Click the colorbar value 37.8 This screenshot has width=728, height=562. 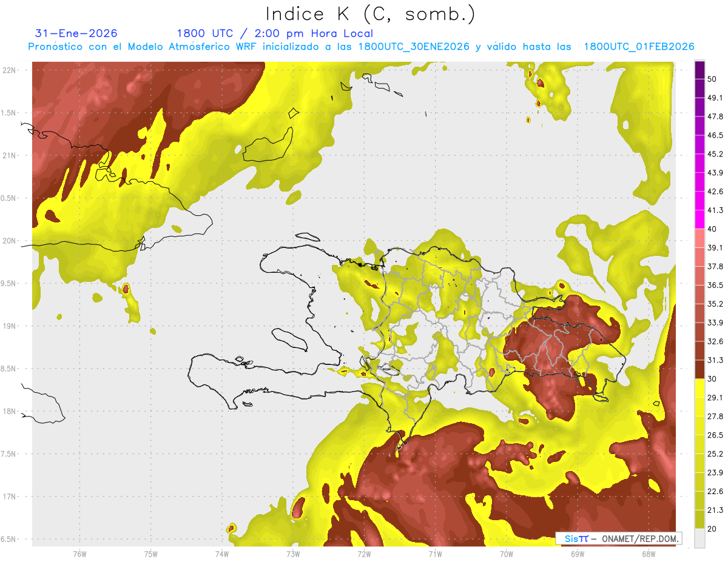715,267
